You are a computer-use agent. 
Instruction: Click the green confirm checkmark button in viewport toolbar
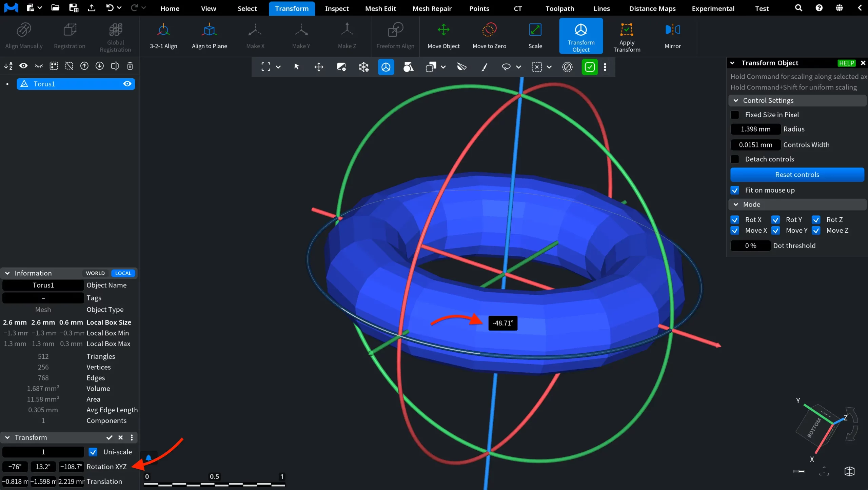point(590,67)
